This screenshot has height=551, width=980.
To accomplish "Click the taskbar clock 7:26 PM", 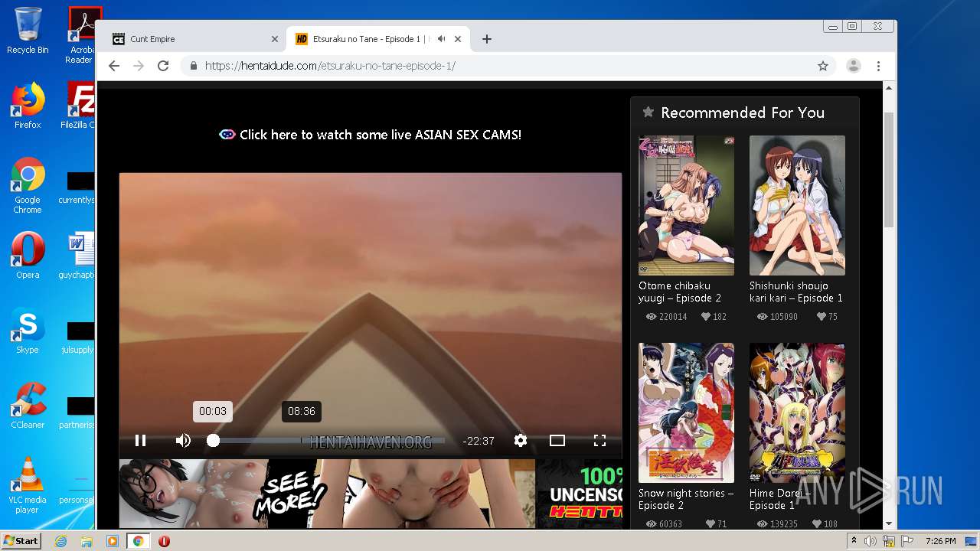I will click(941, 541).
